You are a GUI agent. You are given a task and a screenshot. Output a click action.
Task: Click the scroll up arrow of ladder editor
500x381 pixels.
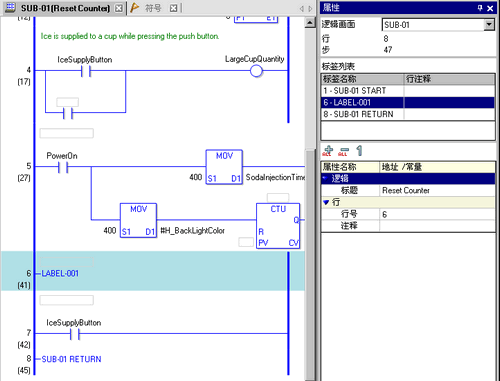(x=310, y=23)
